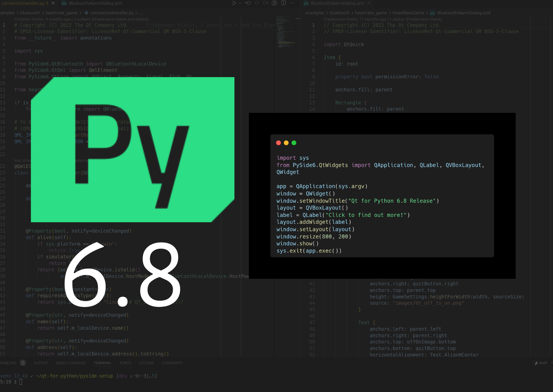Expand heartrate_game breadcrumb in left editor
Image resolution: width=553 pixels, height=392 pixels.
(61, 13)
